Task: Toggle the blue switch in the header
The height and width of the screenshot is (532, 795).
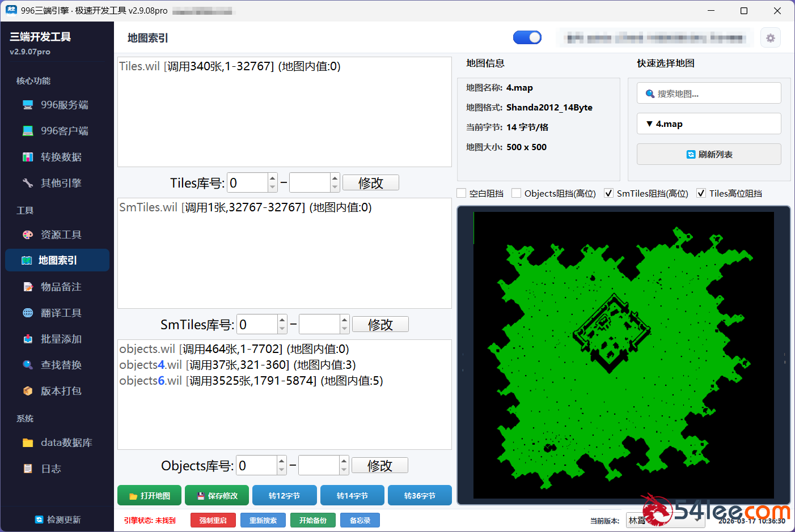Action: click(527, 37)
